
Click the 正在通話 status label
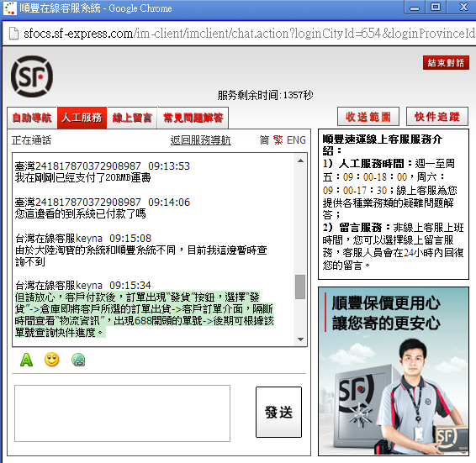coord(32,140)
